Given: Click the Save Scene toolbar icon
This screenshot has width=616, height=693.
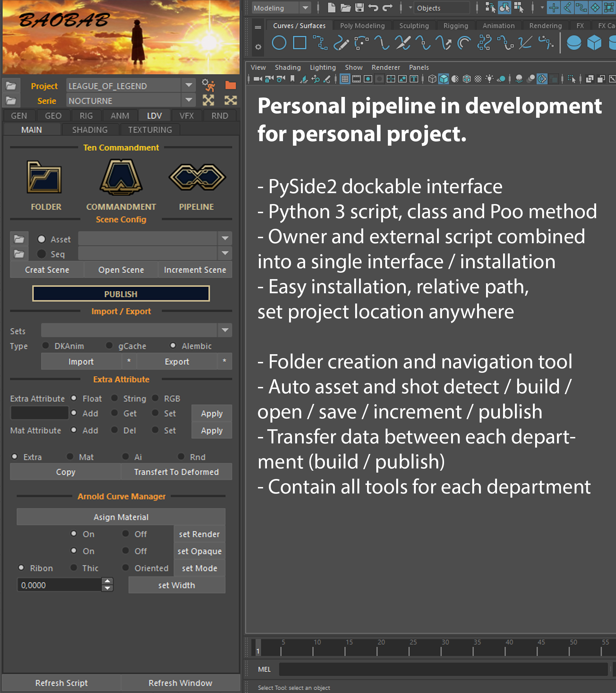Looking at the screenshot, I should click(x=359, y=7).
